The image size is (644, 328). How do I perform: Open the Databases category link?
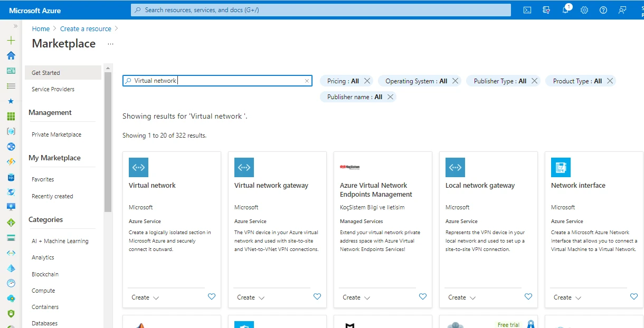[x=45, y=323]
